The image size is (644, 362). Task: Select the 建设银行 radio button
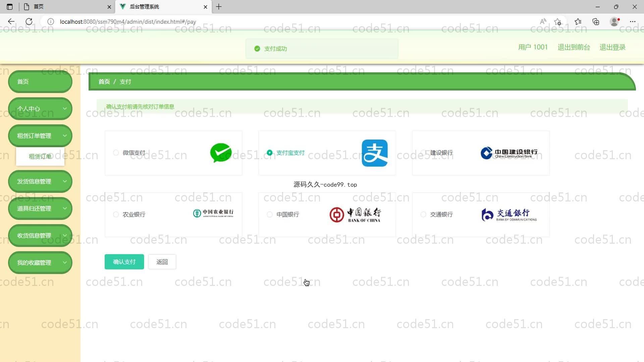coord(424,153)
